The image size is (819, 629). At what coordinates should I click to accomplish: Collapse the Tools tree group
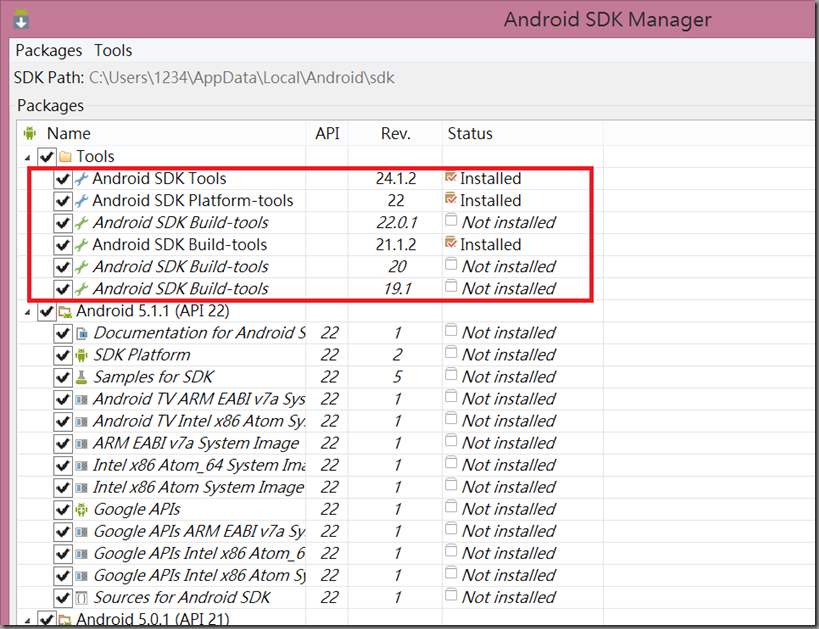pyautogui.click(x=27, y=157)
